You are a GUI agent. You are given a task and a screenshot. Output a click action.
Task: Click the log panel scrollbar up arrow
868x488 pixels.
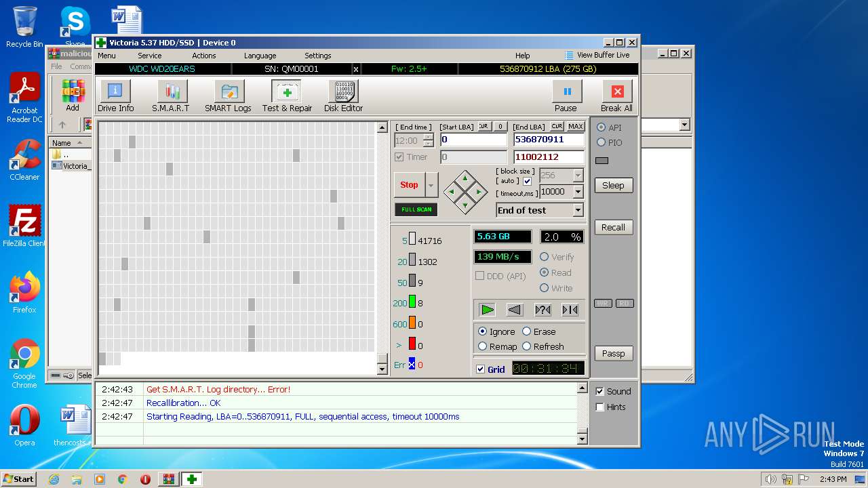[x=582, y=388]
